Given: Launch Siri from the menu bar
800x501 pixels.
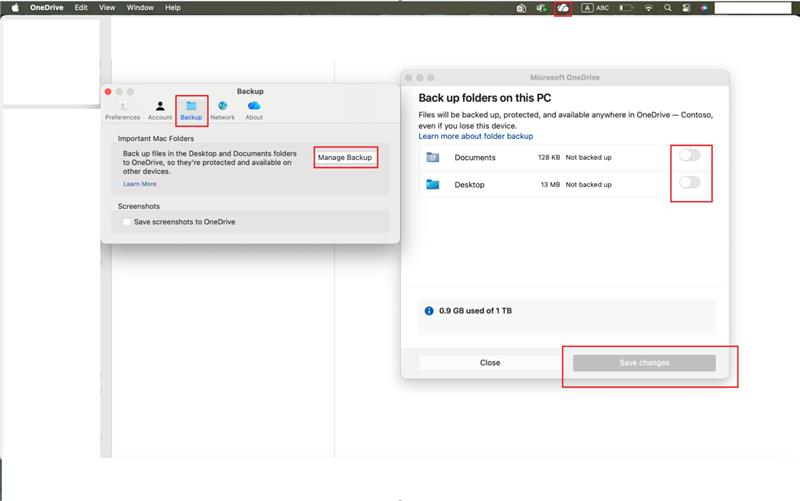Looking at the screenshot, I should pyautogui.click(x=704, y=8).
